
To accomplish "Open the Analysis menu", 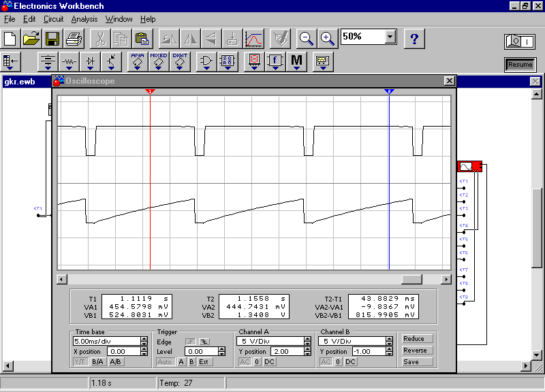I will click(84, 19).
